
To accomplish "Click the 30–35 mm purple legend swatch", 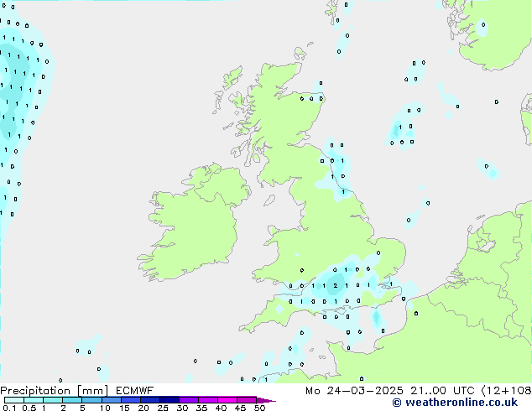I will pos(188,400).
